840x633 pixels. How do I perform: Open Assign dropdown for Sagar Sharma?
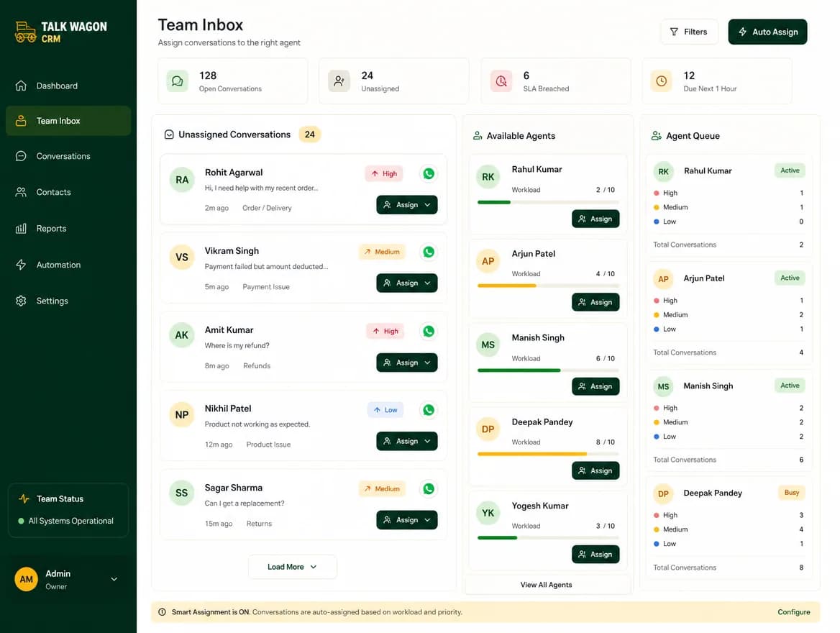tap(407, 520)
